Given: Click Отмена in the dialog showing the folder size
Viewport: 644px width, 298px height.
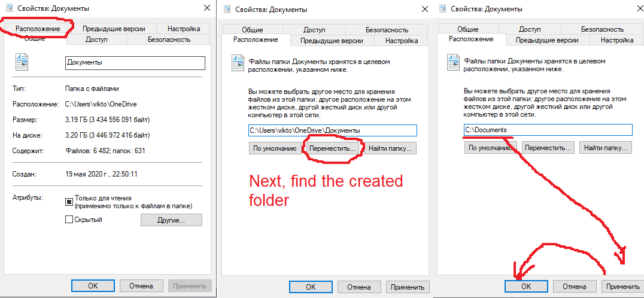Looking at the screenshot, I should point(141,286).
